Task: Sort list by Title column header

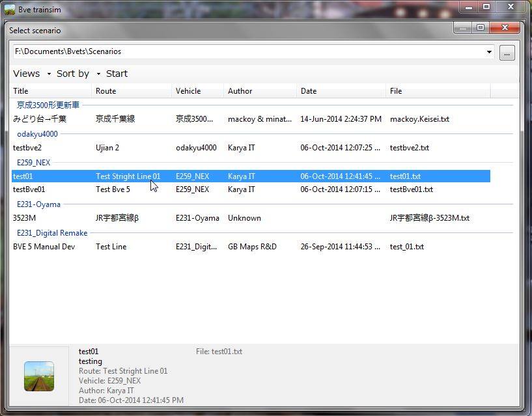Action: tap(51, 91)
